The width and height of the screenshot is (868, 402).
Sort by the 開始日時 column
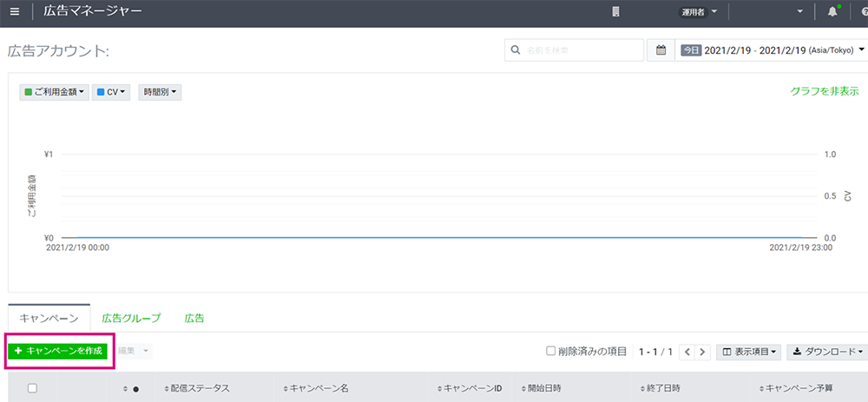click(x=542, y=389)
